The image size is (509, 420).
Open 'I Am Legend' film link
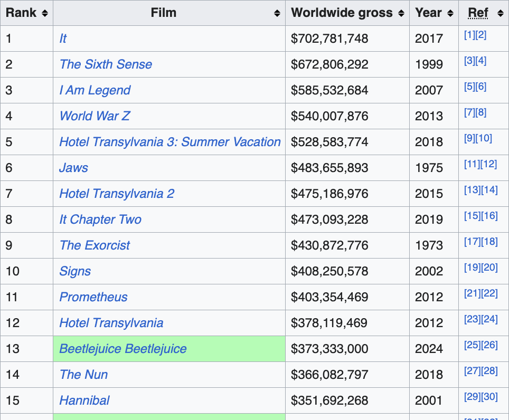(x=95, y=90)
